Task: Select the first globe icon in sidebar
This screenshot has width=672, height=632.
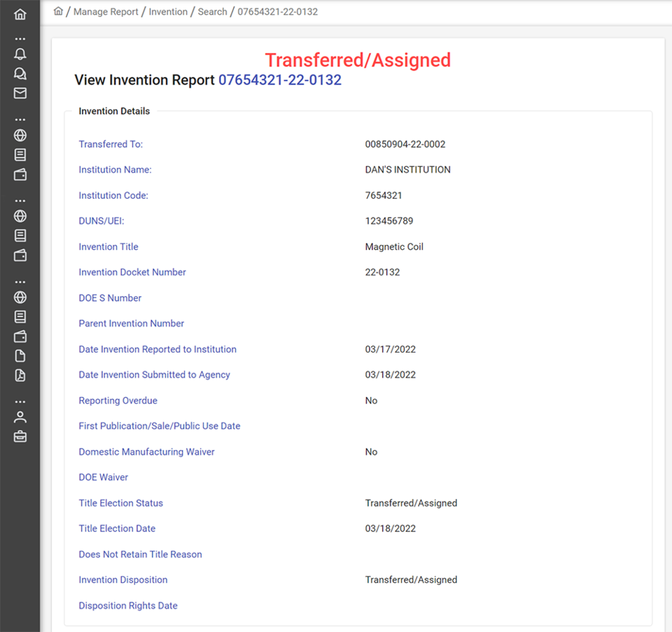Action: [x=20, y=135]
